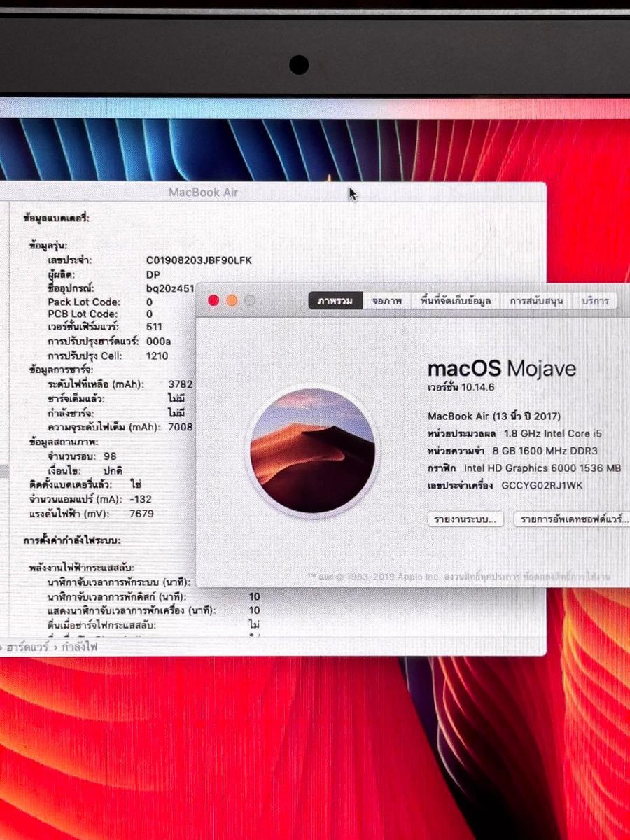Click the ฮาร์ดแวร์ breadcrumb in System Report
This screenshot has width=630, height=840.
(x=26, y=647)
